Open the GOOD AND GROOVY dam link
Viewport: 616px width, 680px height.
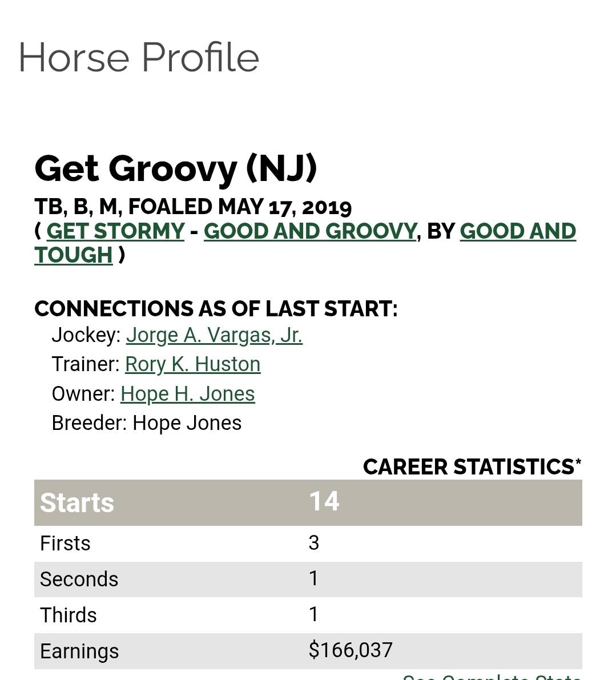click(x=310, y=231)
